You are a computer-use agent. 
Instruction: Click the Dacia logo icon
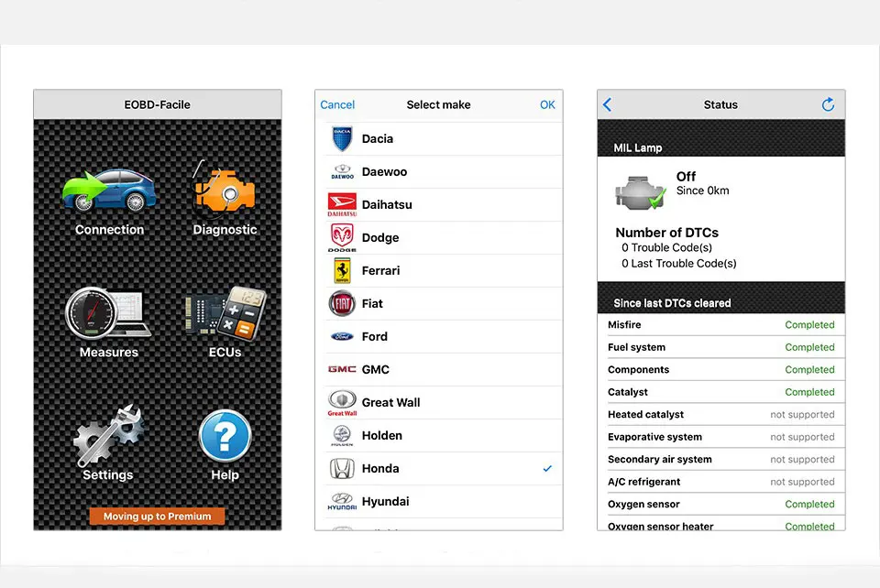click(x=342, y=139)
